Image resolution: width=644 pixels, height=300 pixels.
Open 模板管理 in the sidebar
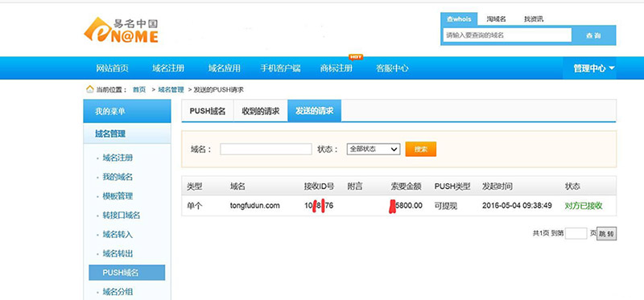118,196
